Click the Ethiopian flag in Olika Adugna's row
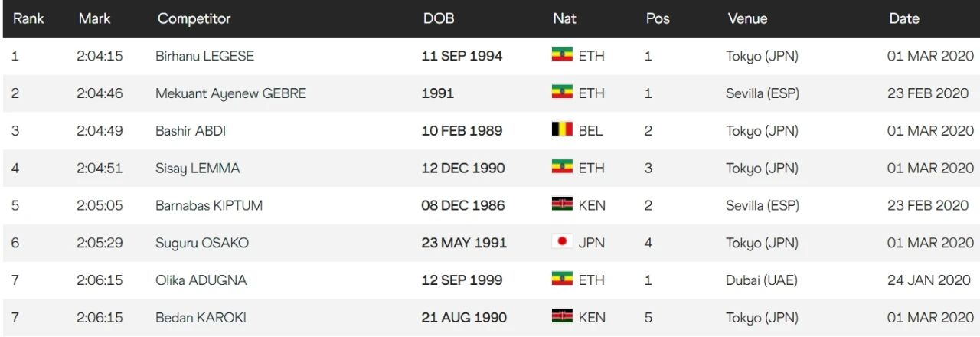 562,280
